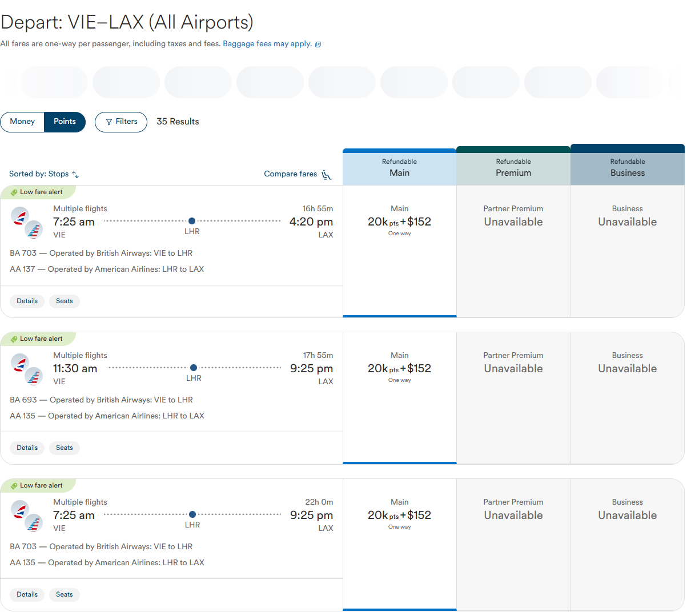The height and width of the screenshot is (616, 687).
Task: Expand Details for the 7:25 am 16h 55m flight
Action: coord(27,301)
